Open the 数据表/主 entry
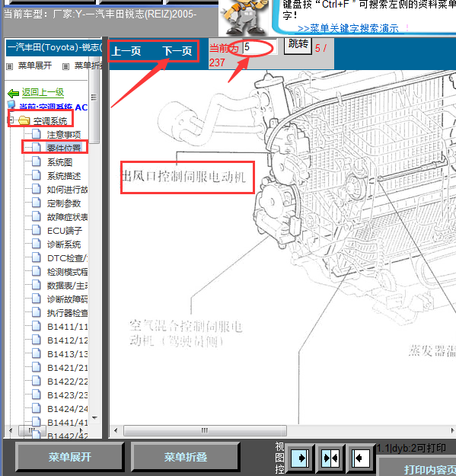This screenshot has height=476, width=456. [x=67, y=286]
